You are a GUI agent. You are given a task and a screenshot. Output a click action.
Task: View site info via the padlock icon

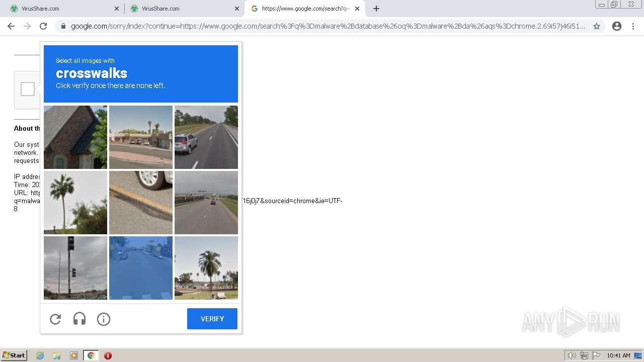63,26
